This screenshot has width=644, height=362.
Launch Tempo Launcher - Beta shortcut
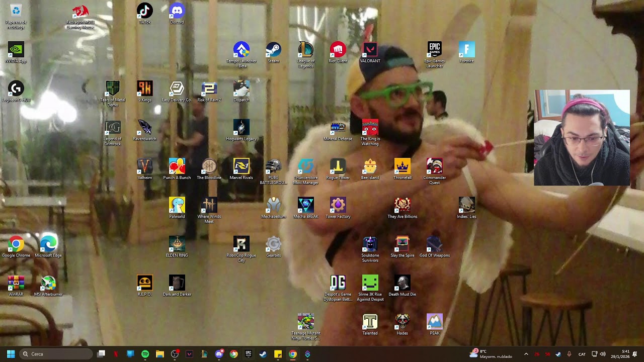point(242,55)
